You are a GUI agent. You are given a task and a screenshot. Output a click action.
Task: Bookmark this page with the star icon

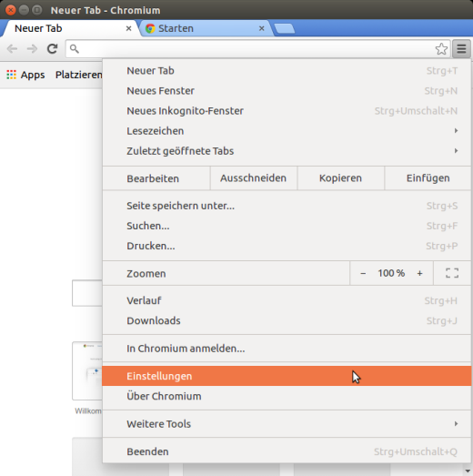pos(441,48)
